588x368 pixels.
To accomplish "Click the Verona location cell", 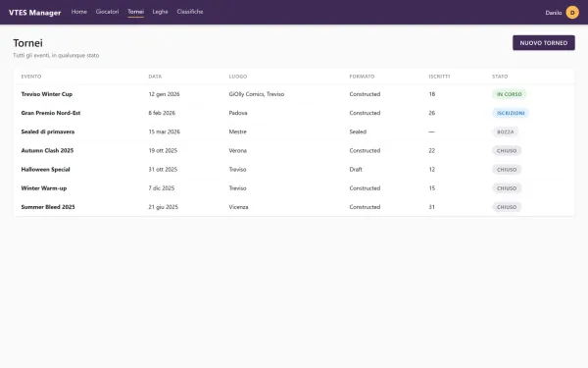I will [x=238, y=150].
